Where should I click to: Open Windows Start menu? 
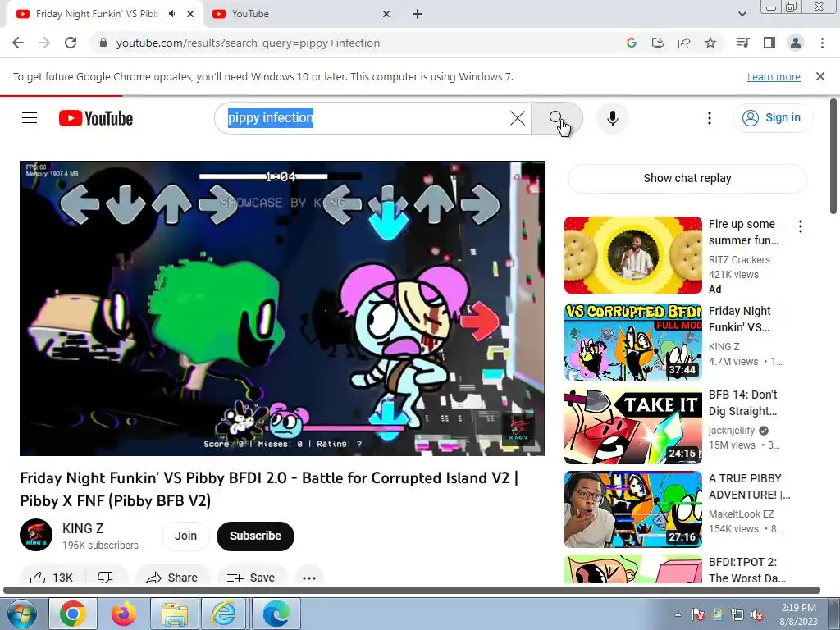tap(21, 614)
